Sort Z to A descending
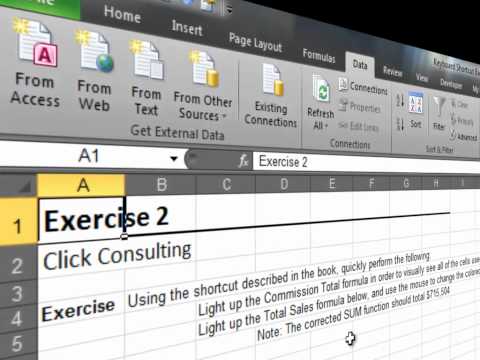Viewport: 480px width, 360px height. click(400, 124)
